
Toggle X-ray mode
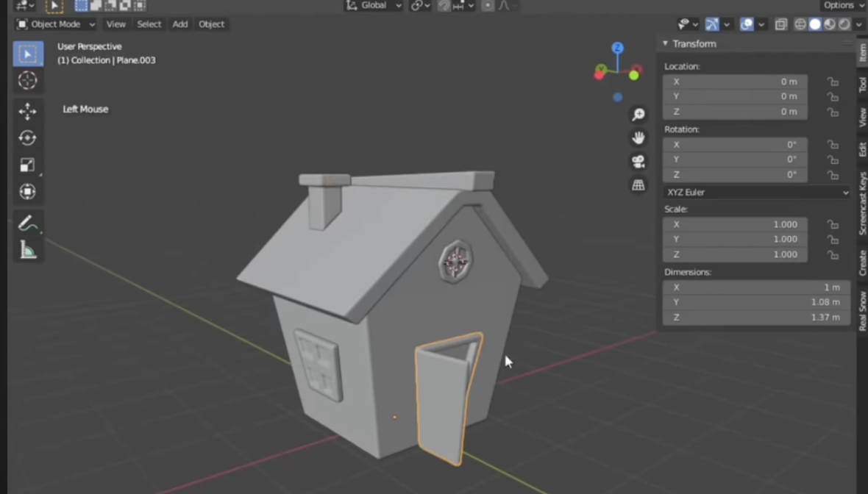780,24
